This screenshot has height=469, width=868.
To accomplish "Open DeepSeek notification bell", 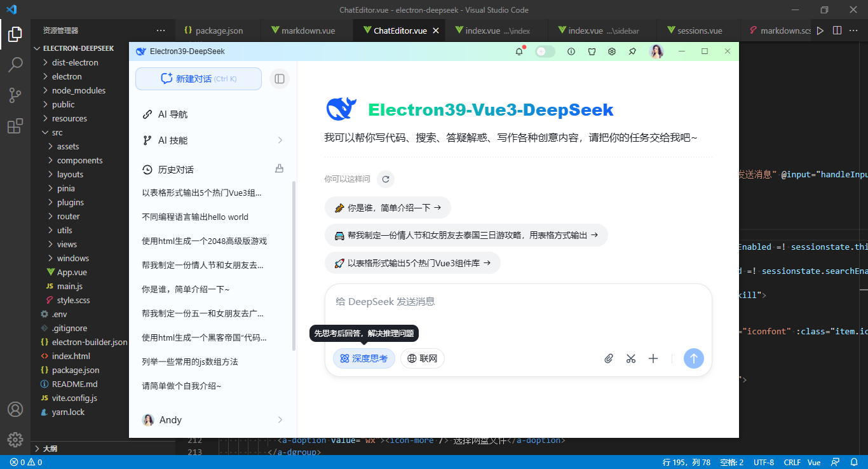I will [x=519, y=51].
